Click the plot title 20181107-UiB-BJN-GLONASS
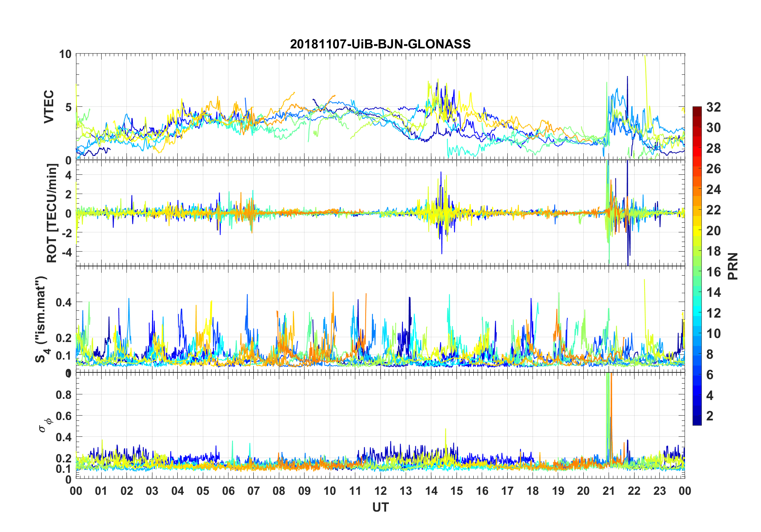Viewport: 761px width, 532px height. pyautogui.click(x=380, y=44)
